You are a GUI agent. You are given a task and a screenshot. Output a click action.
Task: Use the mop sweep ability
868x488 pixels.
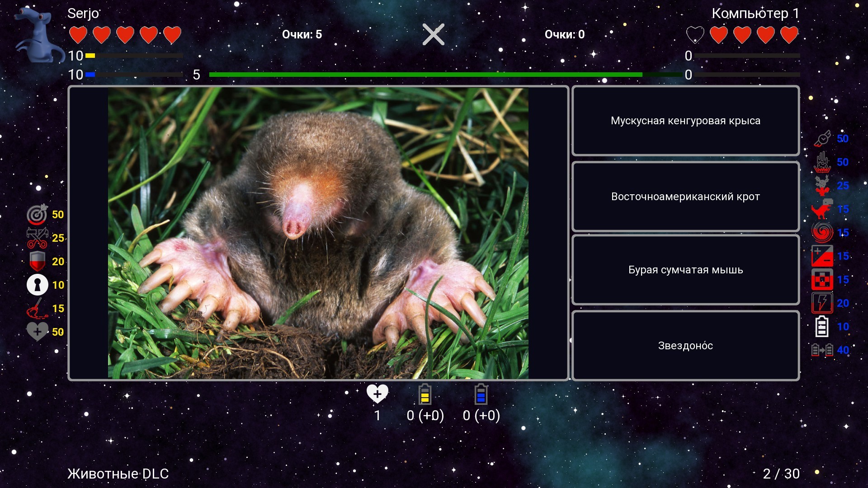pyautogui.click(x=37, y=309)
